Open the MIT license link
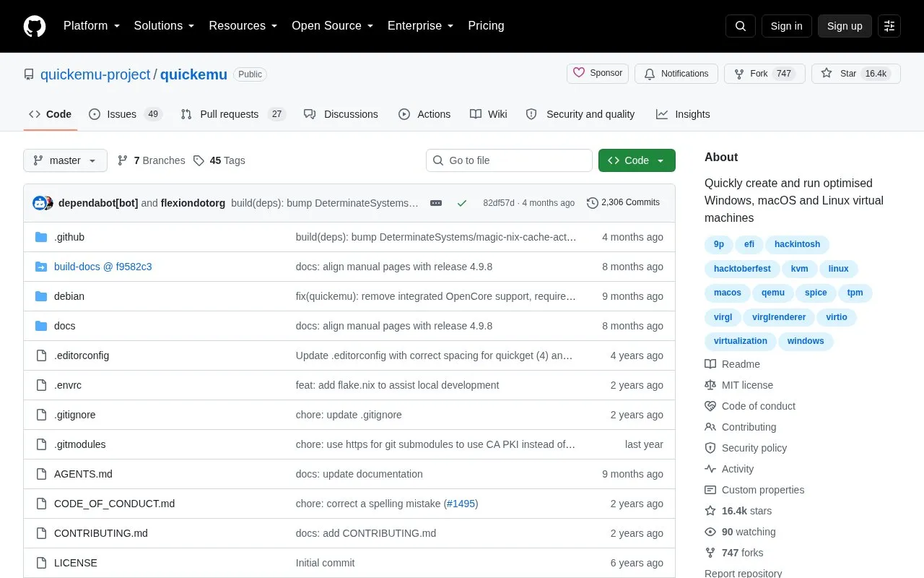The width and height of the screenshot is (924, 578). coord(738,385)
